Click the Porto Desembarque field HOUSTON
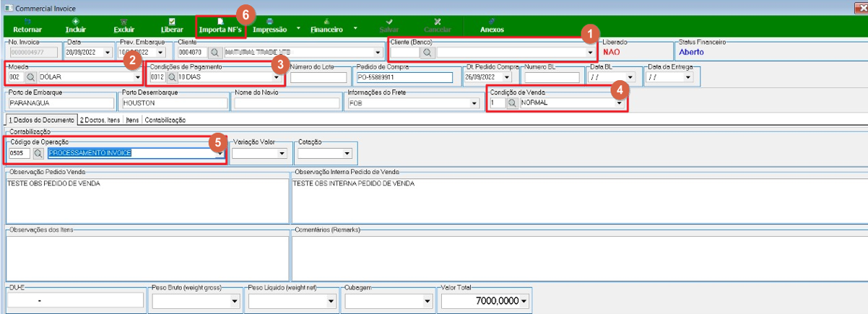Viewport: 868px width, 314px height. click(174, 103)
